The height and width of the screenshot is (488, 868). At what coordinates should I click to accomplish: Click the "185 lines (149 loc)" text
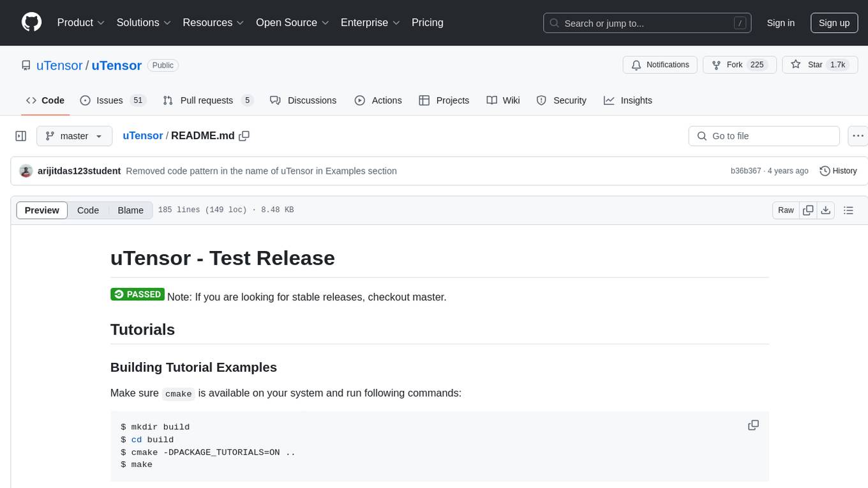pos(202,210)
